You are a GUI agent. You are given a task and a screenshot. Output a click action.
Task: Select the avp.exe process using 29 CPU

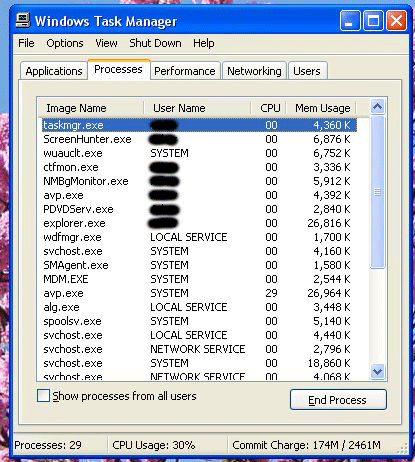(199, 293)
